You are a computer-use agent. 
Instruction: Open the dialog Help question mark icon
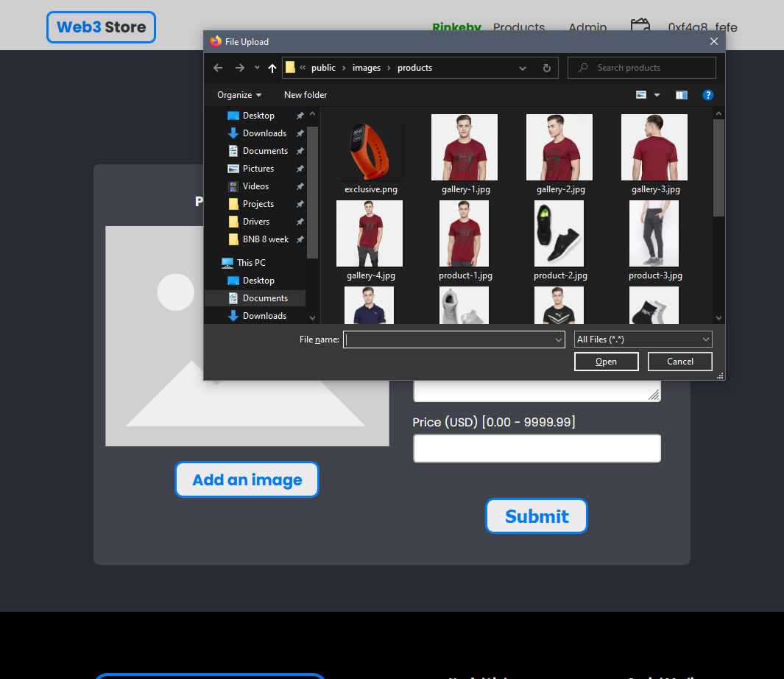(707, 95)
